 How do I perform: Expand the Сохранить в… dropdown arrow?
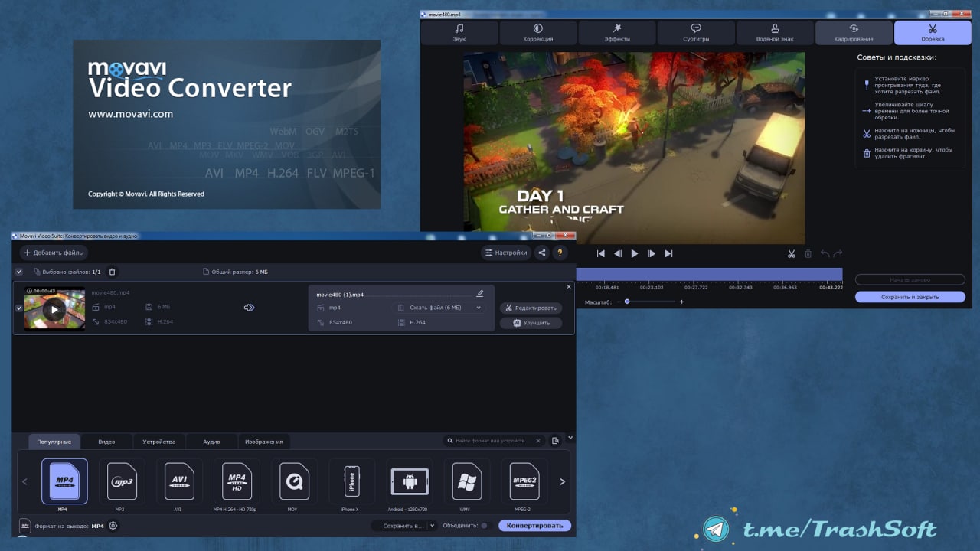[x=432, y=526]
